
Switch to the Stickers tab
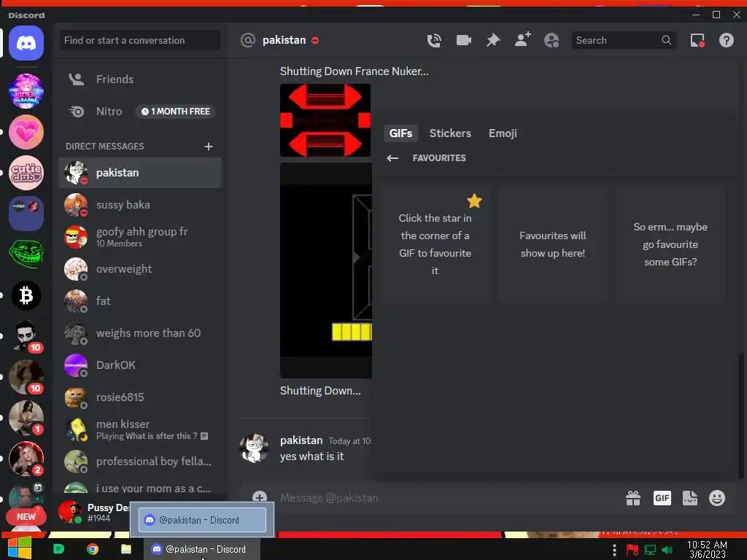tap(450, 133)
